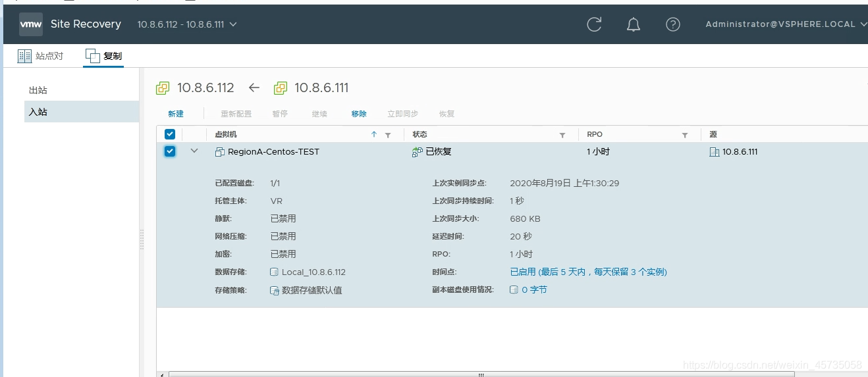868x377 pixels.
Task: Click the VM icon beside RegionA-Centos-TEST
Action: click(x=220, y=152)
